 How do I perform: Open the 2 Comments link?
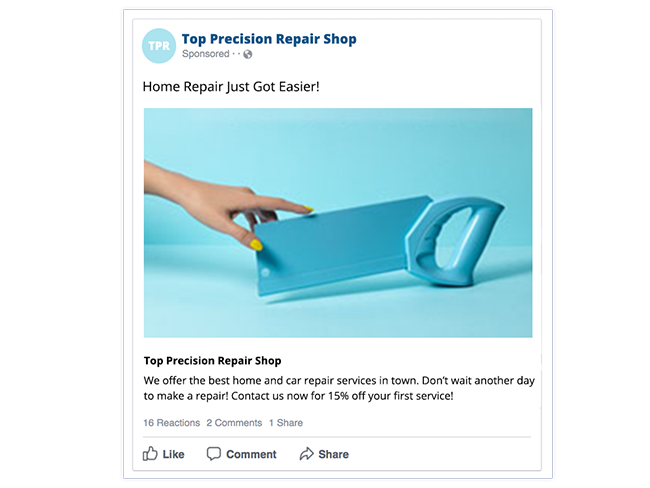tap(234, 423)
